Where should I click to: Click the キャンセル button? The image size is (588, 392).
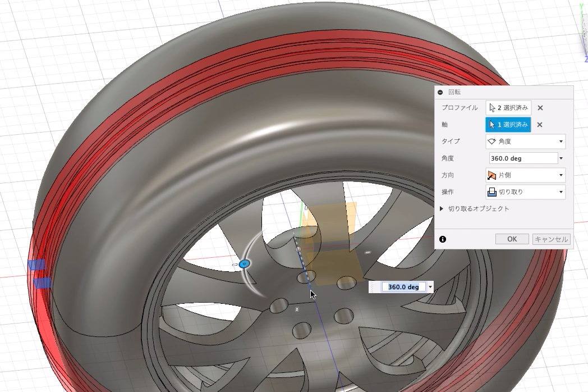click(x=551, y=239)
